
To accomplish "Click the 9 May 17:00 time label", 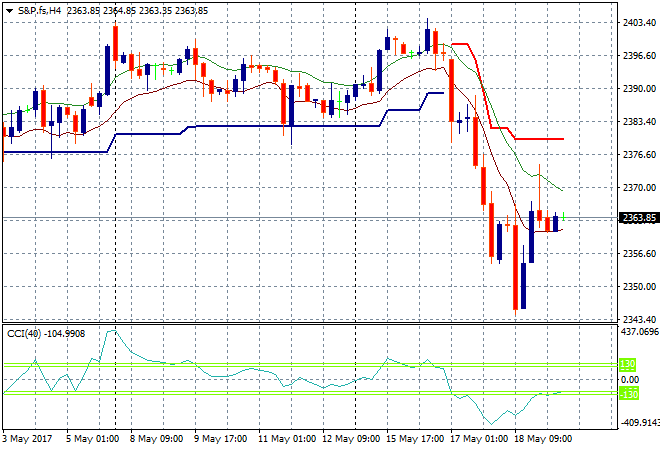I will [x=220, y=439].
